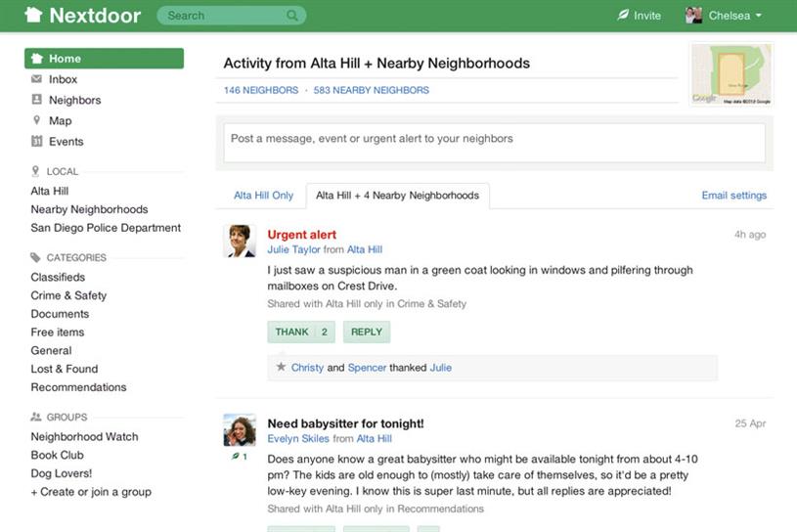Click the Nextdoor house logo icon
Screen dimensions: 797x532
point(33,15)
